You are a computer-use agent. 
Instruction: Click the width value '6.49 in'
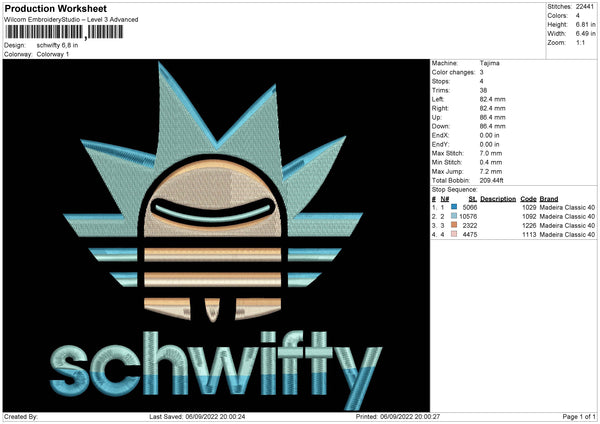[x=585, y=34]
